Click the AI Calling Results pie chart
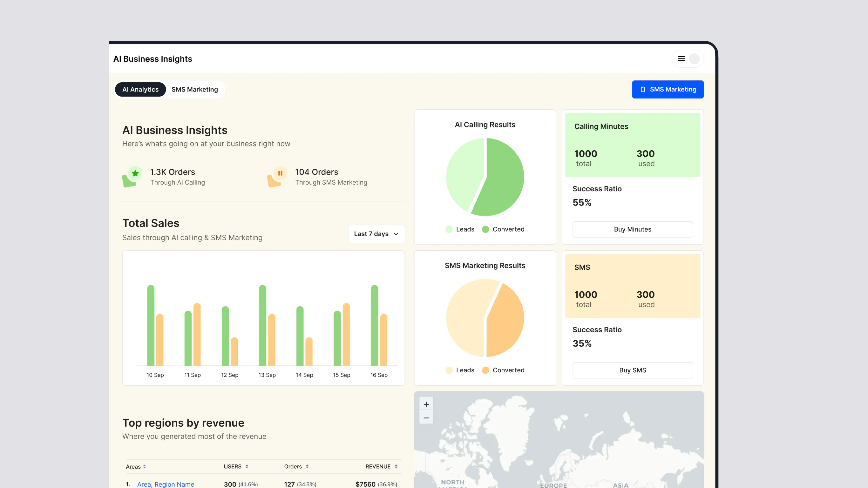Screen dimensions: 868x488 [485, 177]
